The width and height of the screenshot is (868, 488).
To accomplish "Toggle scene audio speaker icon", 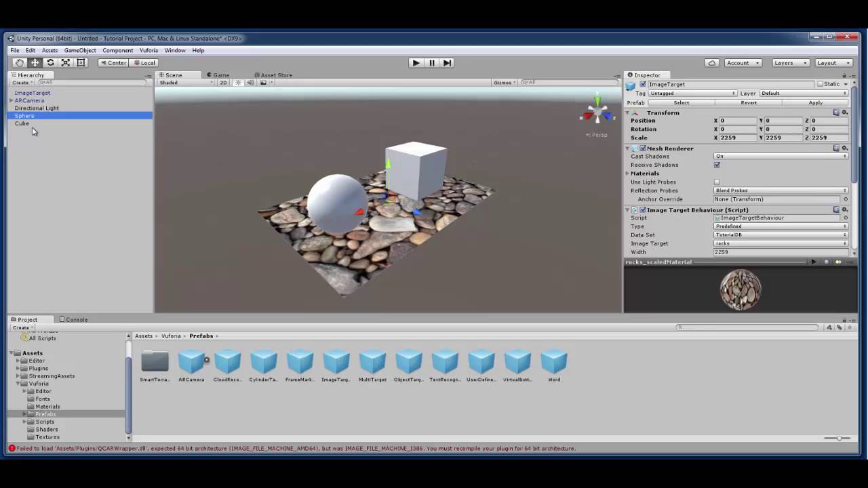I will (x=250, y=83).
